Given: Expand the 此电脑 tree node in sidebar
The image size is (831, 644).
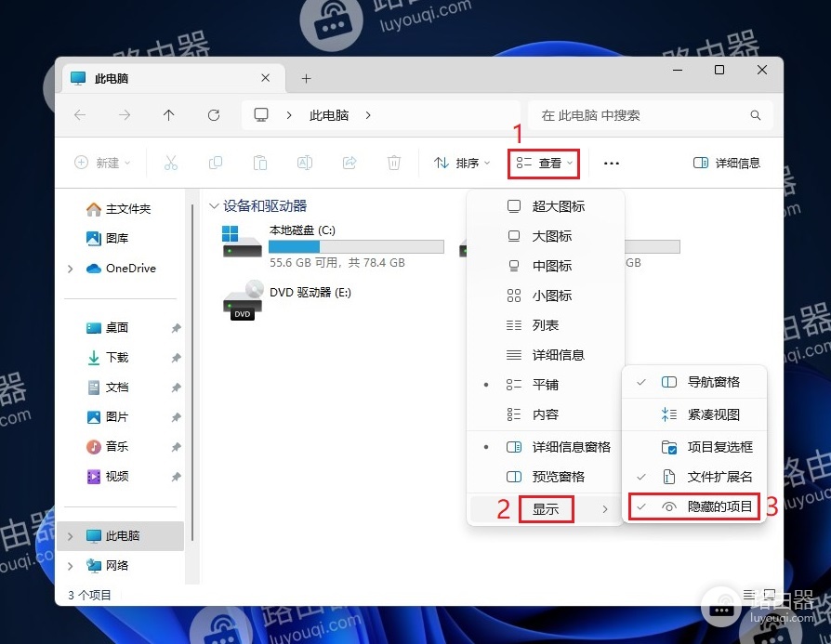Looking at the screenshot, I should 70,536.
